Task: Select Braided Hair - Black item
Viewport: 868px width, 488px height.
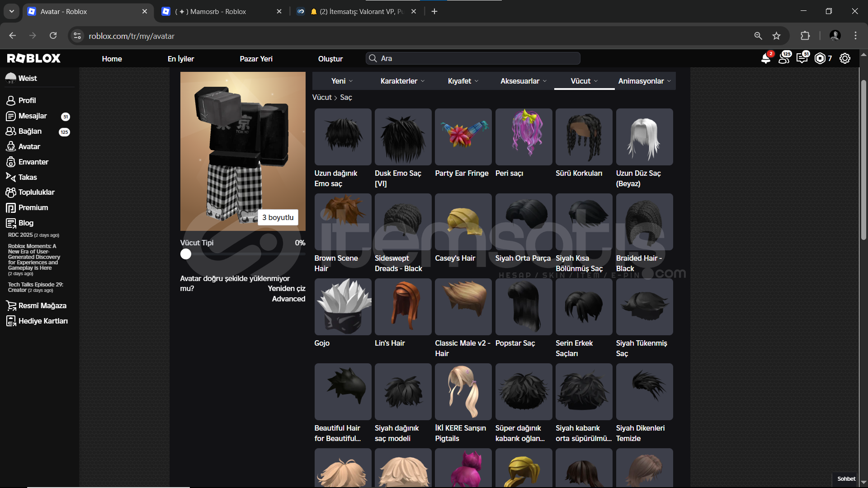Action: [644, 222]
